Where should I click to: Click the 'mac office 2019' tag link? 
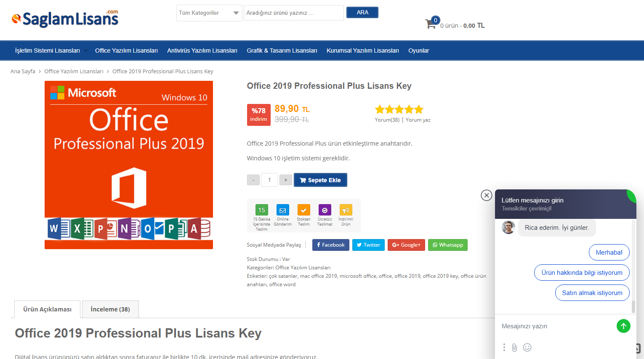(318, 276)
